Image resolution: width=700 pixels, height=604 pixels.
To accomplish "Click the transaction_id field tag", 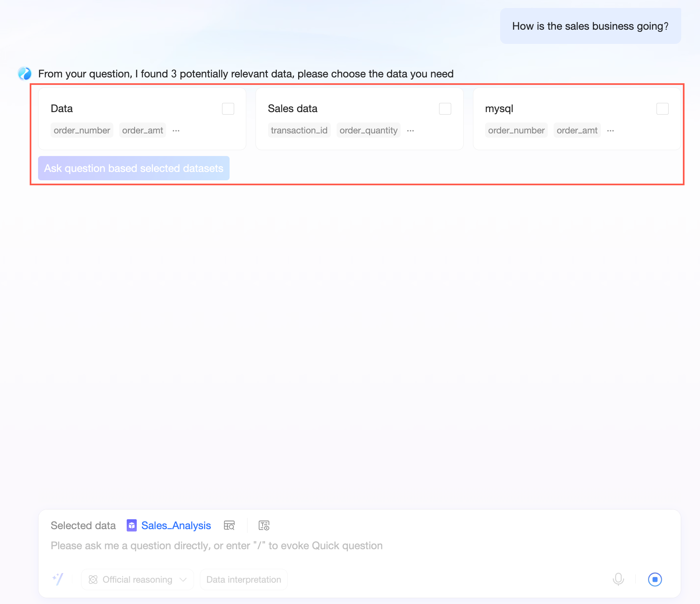I will pyautogui.click(x=299, y=131).
